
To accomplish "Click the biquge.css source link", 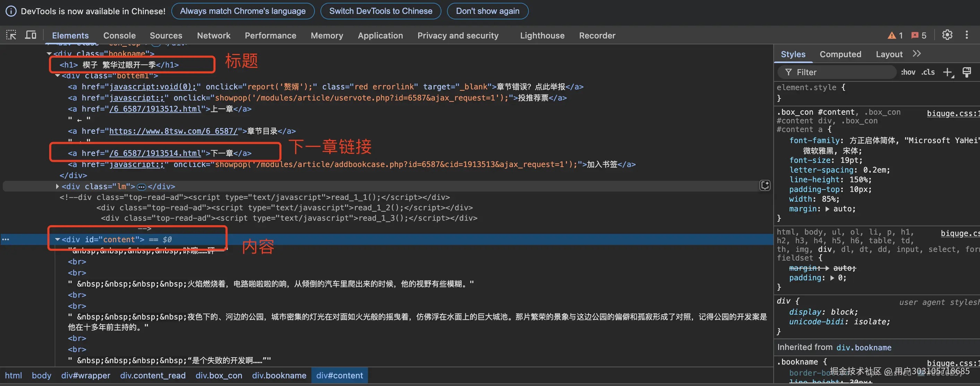I will click(952, 113).
